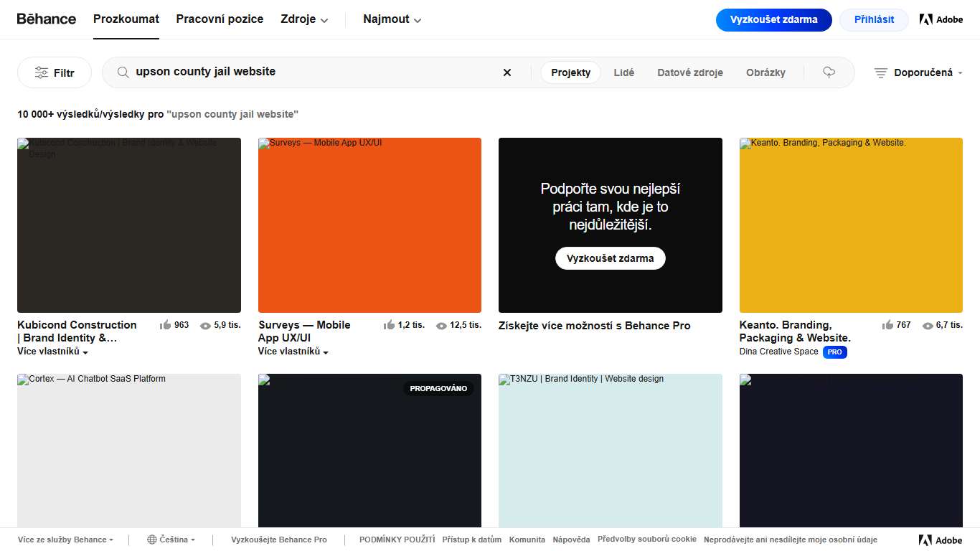Click the Adobe logo in the header

coord(941,19)
